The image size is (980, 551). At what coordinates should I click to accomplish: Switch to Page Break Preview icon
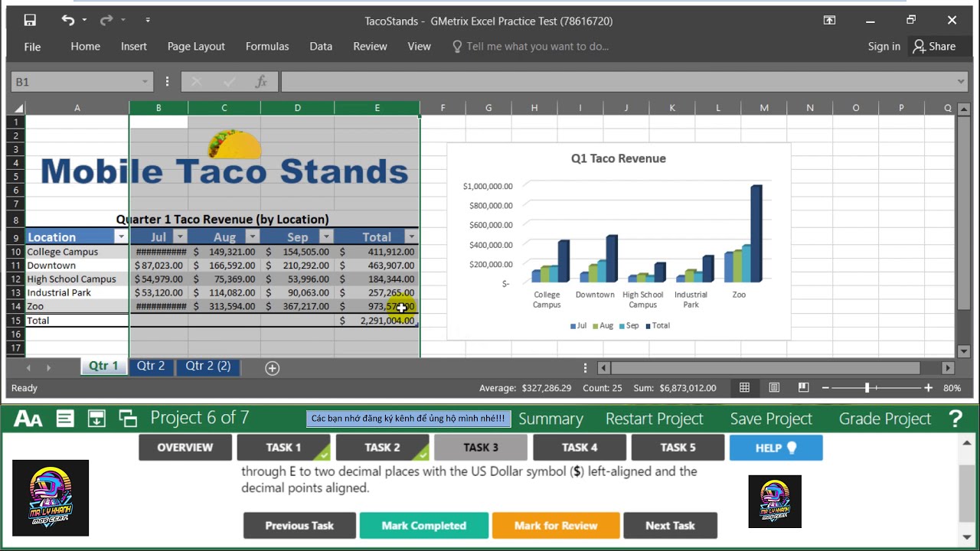pyautogui.click(x=803, y=388)
